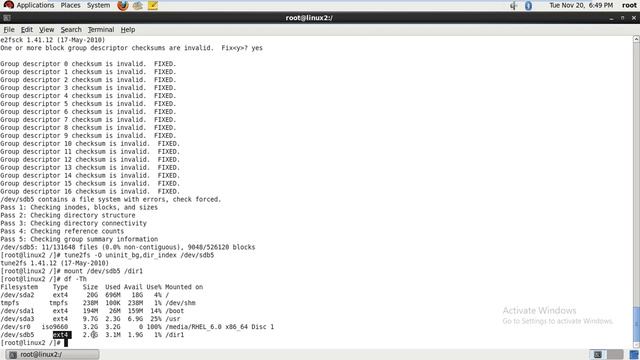640x360 pixels.
Task: Click the terminal window title root@linux2:/
Action: 309,18
